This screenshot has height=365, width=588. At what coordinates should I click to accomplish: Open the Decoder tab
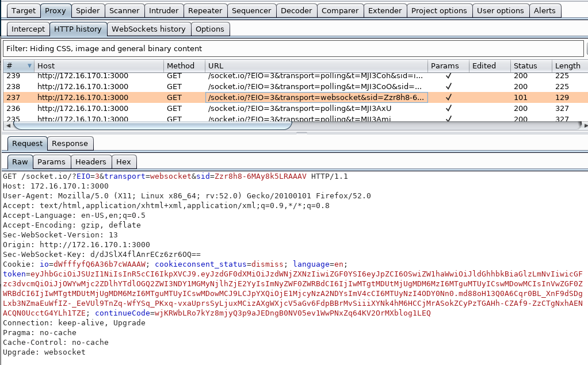point(296,11)
